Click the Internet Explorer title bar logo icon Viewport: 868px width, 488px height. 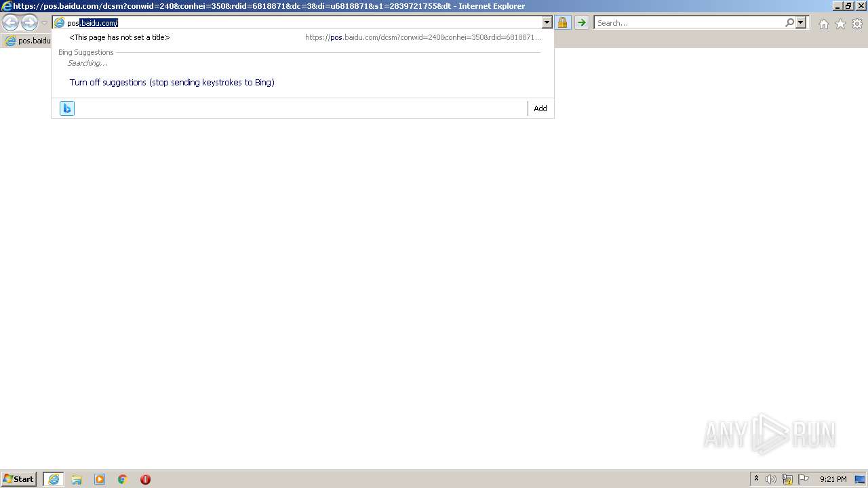click(6, 6)
